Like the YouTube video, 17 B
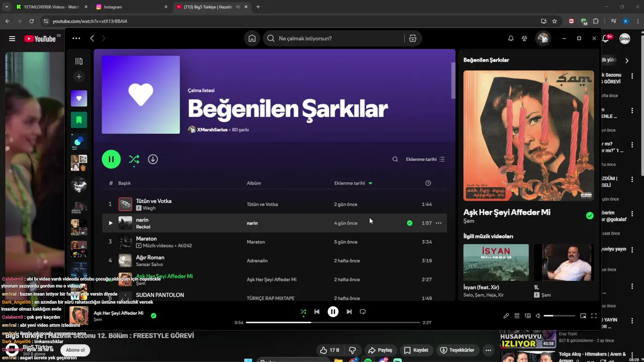 click(330, 350)
